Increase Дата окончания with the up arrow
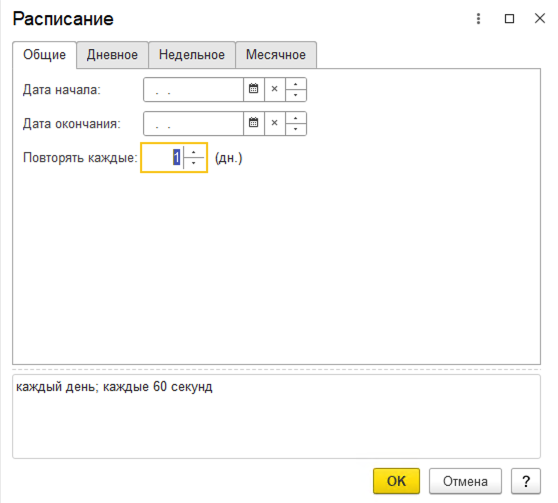This screenshot has height=503, width=558. [296, 118]
